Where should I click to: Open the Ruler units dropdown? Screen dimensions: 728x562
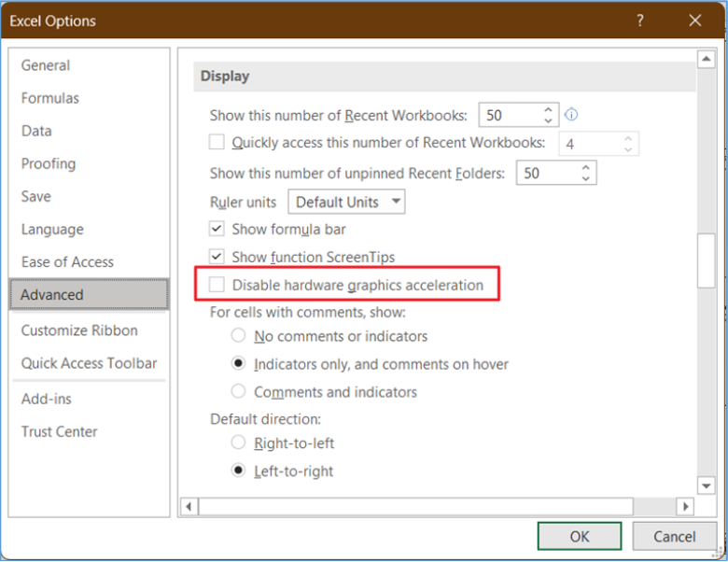(346, 202)
